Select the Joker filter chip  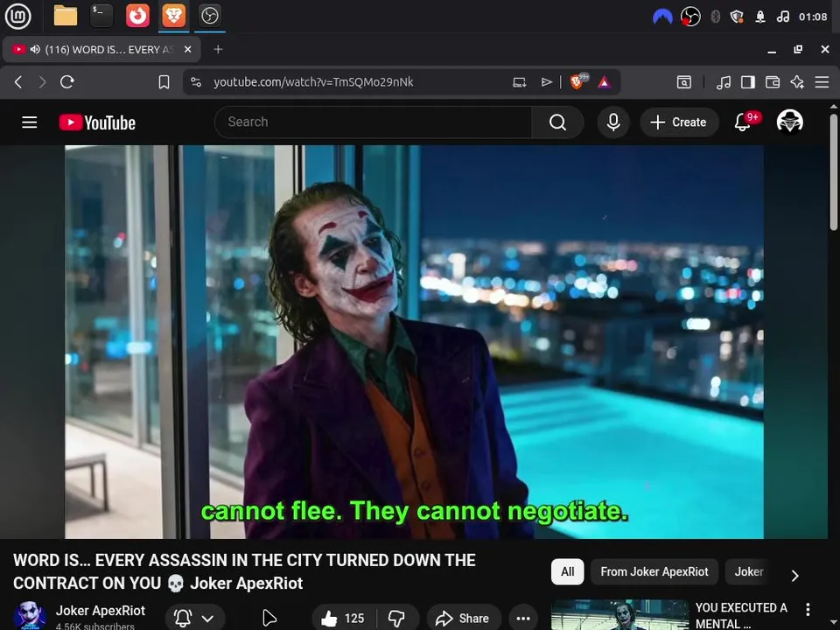[x=748, y=571]
